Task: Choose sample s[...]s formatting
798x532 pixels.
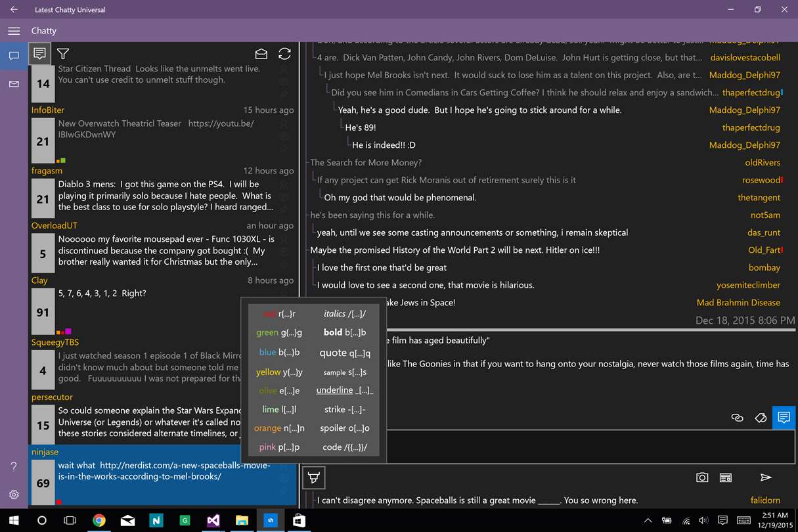Action: (345, 372)
